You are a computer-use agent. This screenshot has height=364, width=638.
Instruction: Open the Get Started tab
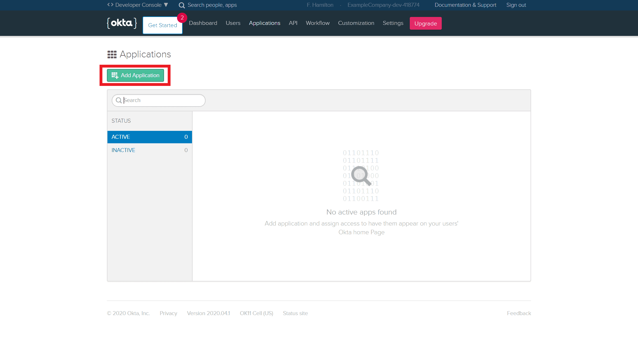coord(163,25)
